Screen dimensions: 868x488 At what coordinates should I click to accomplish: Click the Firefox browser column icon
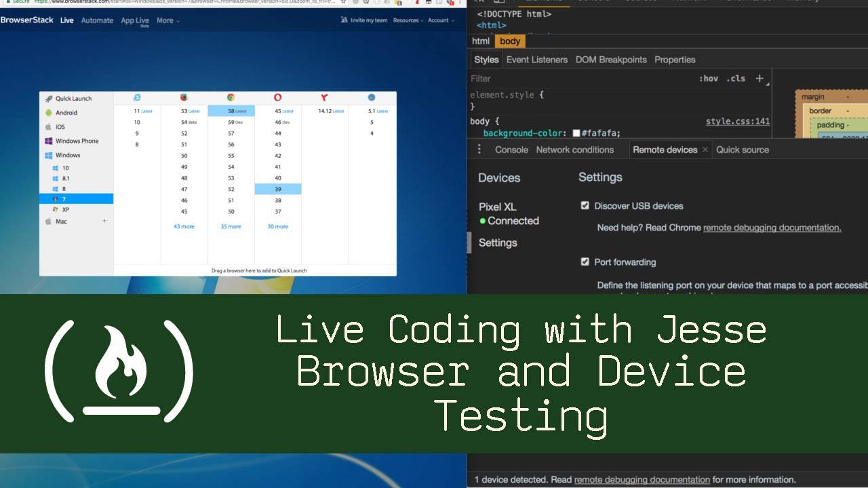click(x=184, y=98)
